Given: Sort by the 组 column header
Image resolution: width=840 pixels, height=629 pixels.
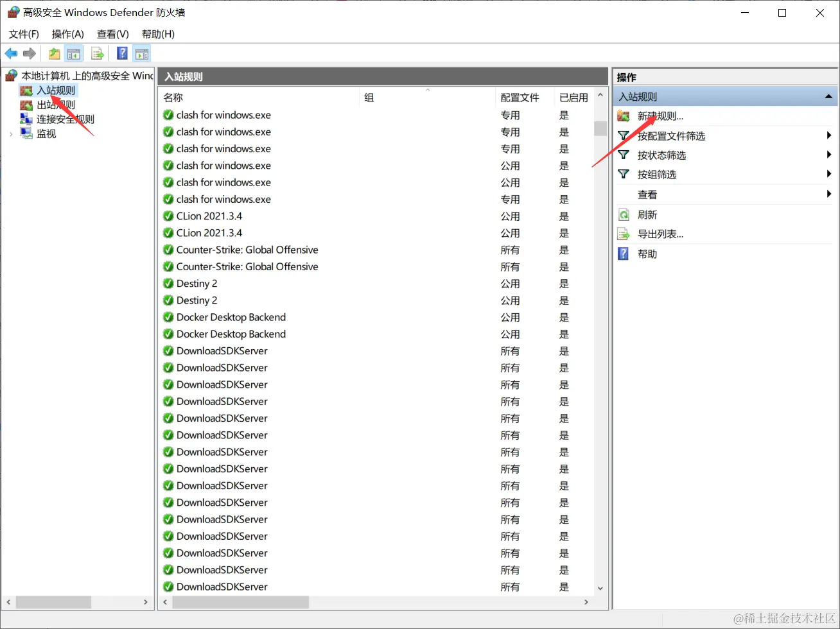Looking at the screenshot, I should (x=426, y=98).
